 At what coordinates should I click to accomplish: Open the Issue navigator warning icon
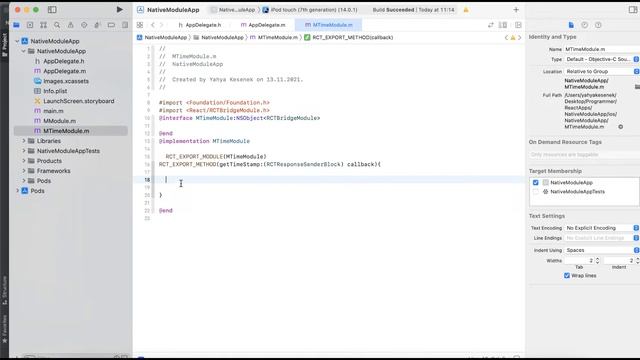coord(70,25)
